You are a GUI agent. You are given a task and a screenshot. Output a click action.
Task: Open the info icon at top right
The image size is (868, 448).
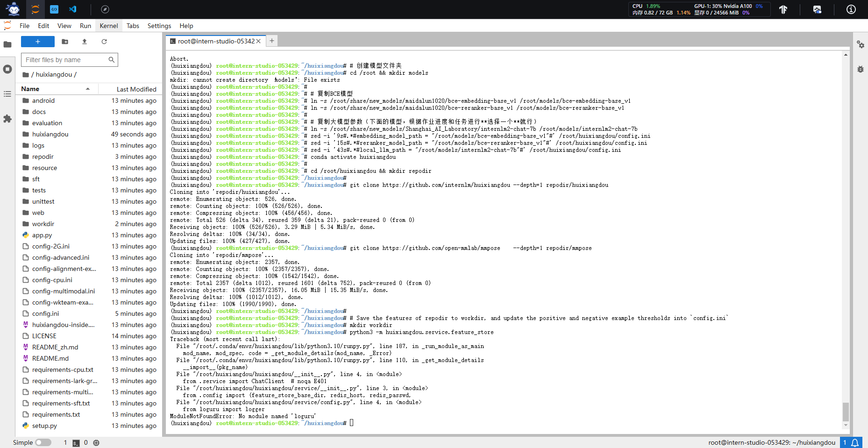pos(851,9)
